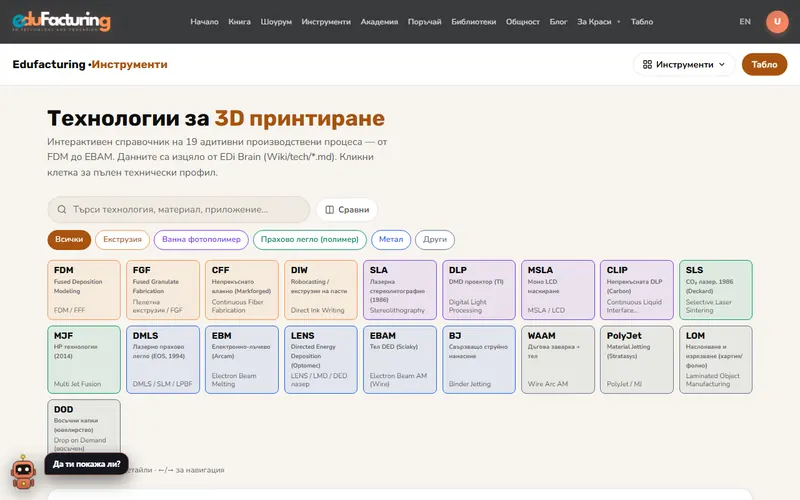Click the Edufacturing breadcrumb text
Viewport: 800px width, 500px height.
(x=49, y=64)
